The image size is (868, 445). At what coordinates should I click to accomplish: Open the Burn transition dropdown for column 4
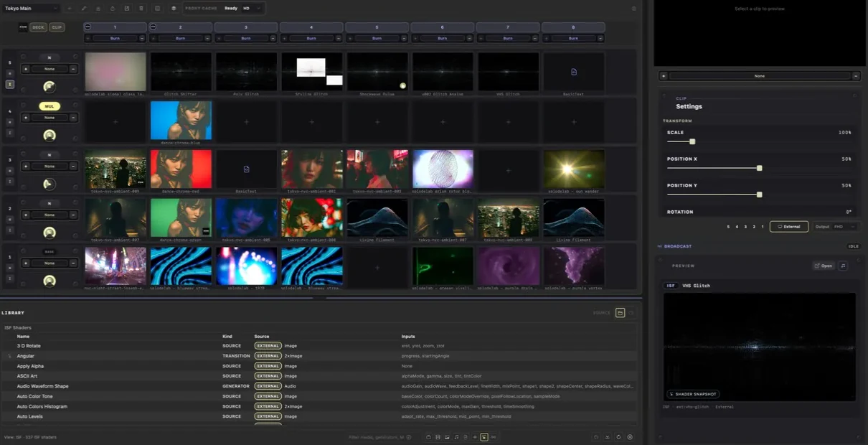point(311,38)
